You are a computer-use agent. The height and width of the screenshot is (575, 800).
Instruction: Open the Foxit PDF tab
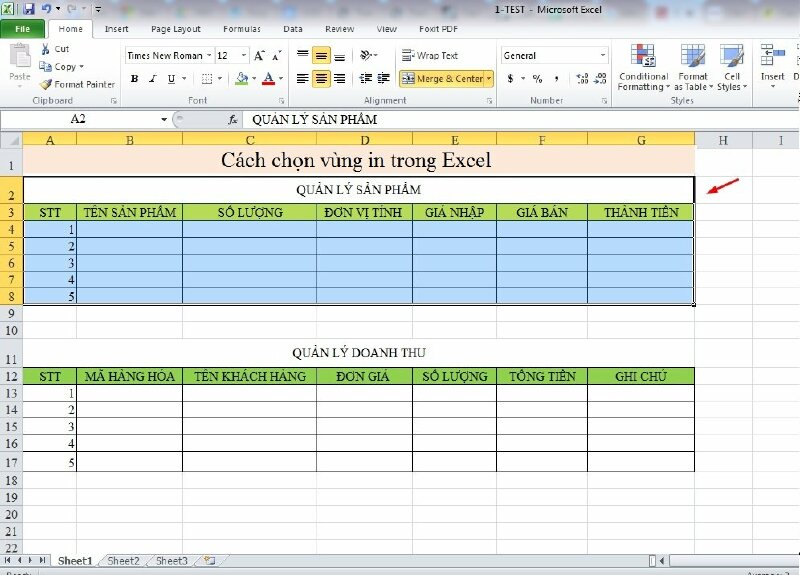438,29
